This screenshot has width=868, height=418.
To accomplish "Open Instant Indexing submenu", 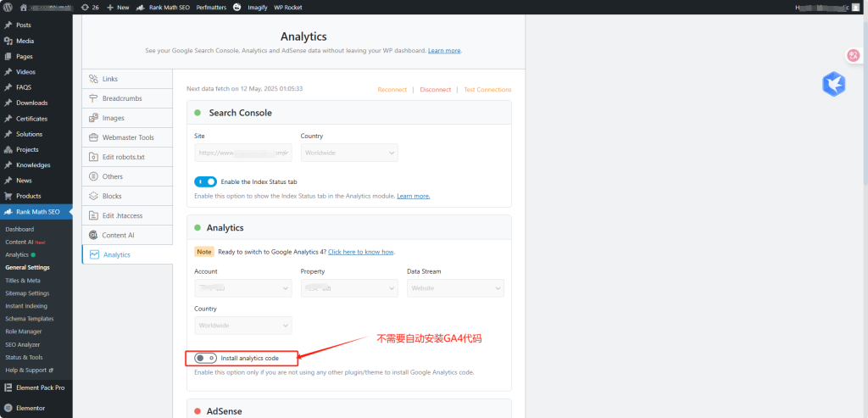I will coord(26,306).
